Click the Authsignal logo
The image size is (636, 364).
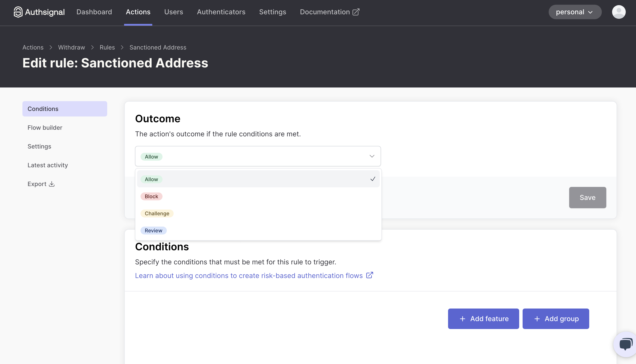pyautogui.click(x=39, y=12)
